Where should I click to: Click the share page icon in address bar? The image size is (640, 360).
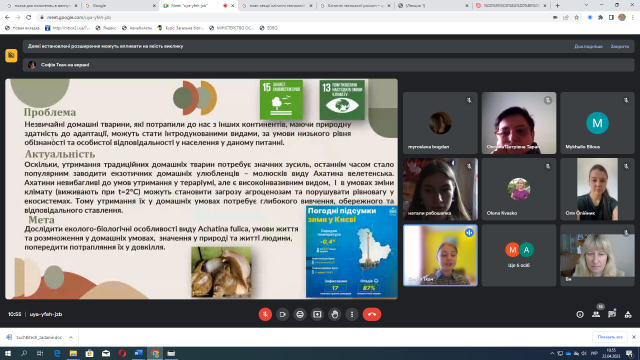click(566, 17)
